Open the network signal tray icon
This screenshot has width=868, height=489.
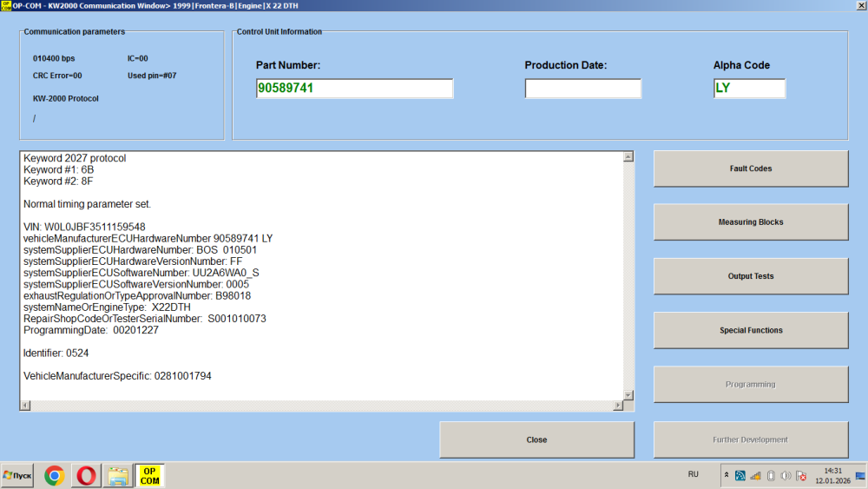[755, 475]
